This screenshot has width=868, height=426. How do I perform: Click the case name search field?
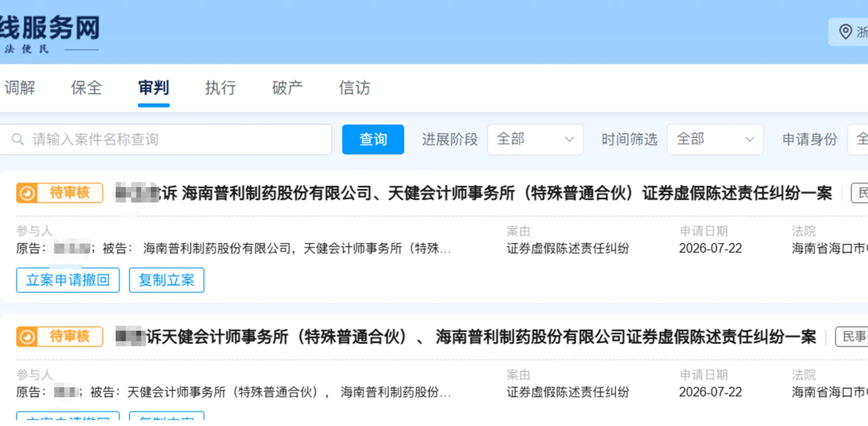click(166, 140)
